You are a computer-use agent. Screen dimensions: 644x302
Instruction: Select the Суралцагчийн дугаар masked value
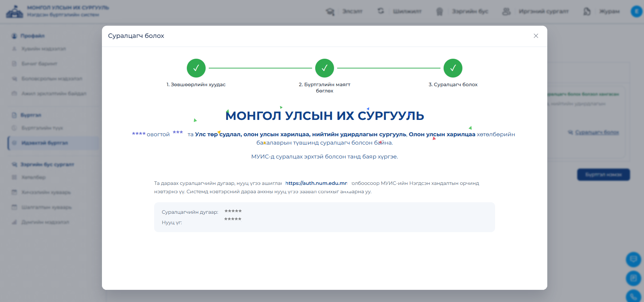(233, 212)
